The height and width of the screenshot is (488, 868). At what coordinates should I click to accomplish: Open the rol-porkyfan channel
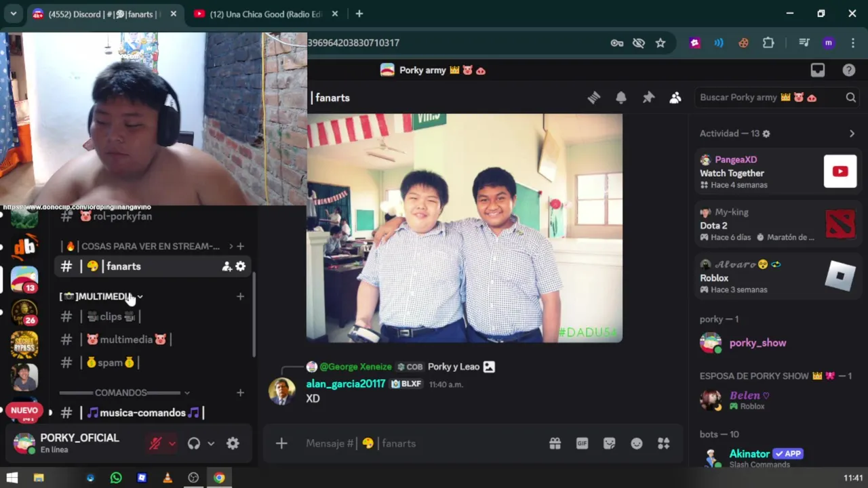click(153, 216)
